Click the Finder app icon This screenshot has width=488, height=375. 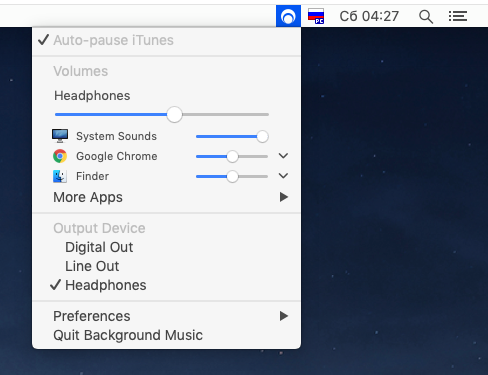click(x=60, y=176)
